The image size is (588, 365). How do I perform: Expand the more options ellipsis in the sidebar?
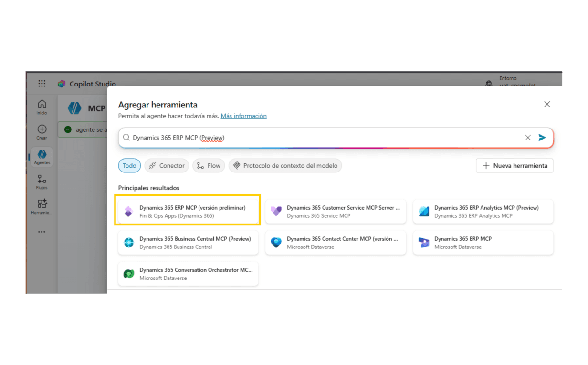(x=42, y=232)
